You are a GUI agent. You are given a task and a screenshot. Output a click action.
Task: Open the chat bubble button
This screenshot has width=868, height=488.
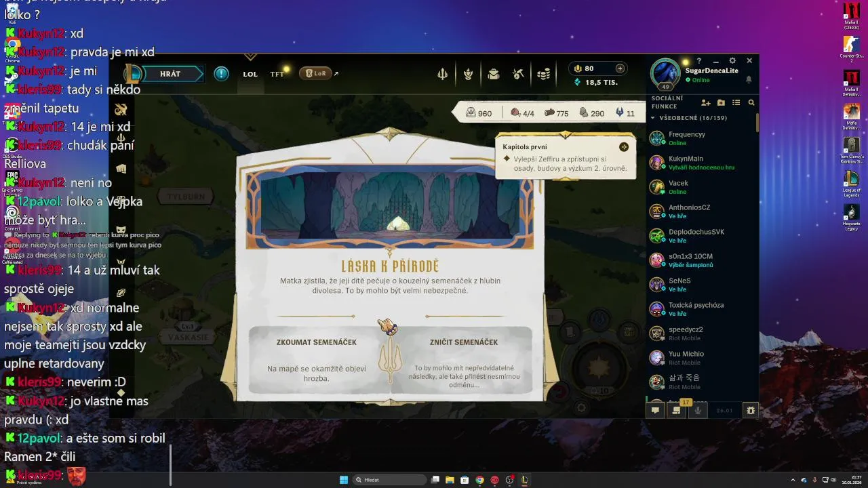(x=656, y=410)
